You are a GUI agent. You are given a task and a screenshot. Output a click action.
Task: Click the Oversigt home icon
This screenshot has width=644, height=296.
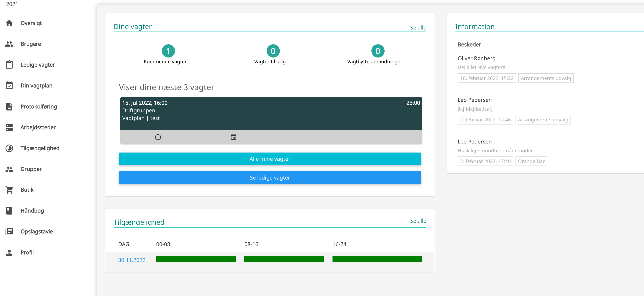click(9, 23)
